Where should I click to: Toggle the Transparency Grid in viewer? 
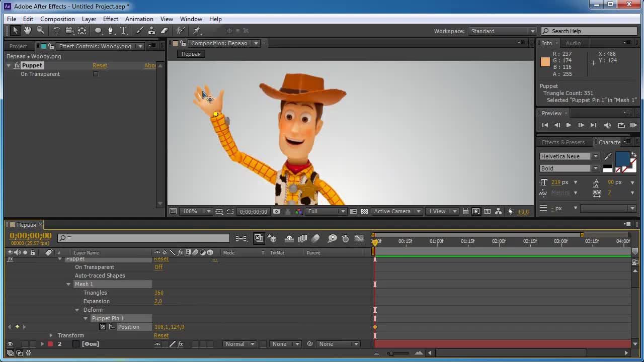[365, 212]
